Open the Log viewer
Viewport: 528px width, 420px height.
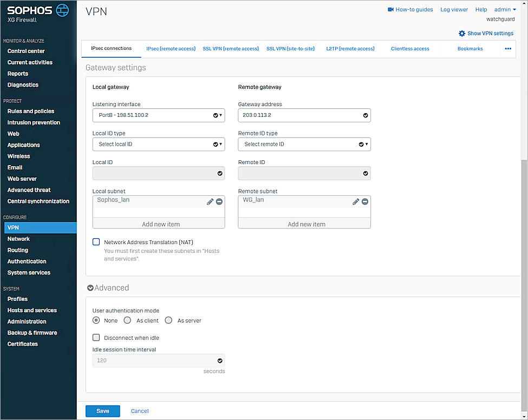click(454, 9)
